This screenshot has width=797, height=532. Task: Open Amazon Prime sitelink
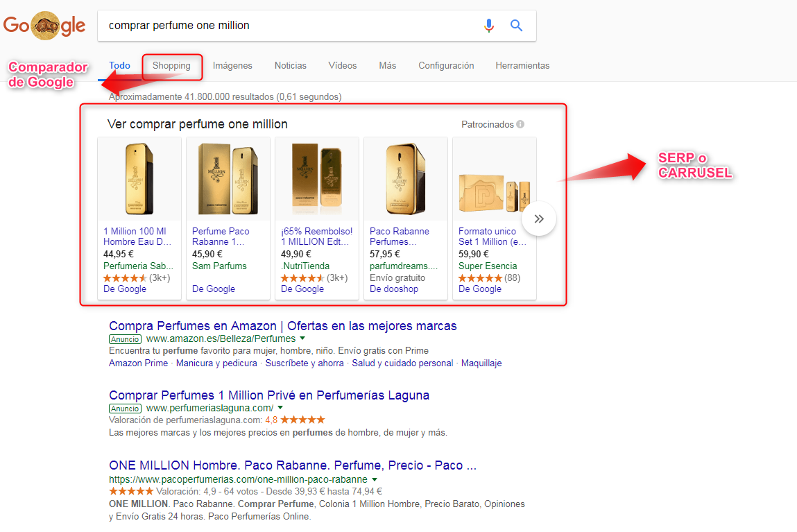click(138, 363)
